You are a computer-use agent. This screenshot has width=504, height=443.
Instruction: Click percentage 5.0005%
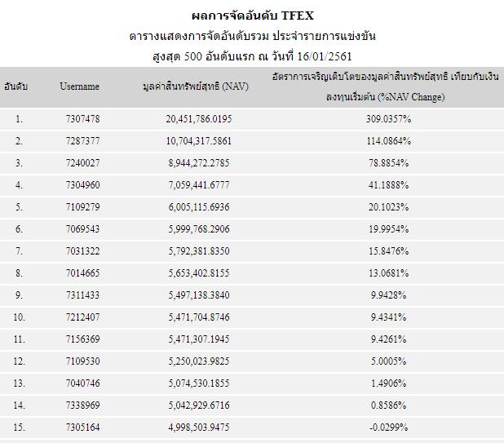pyautogui.click(x=389, y=361)
